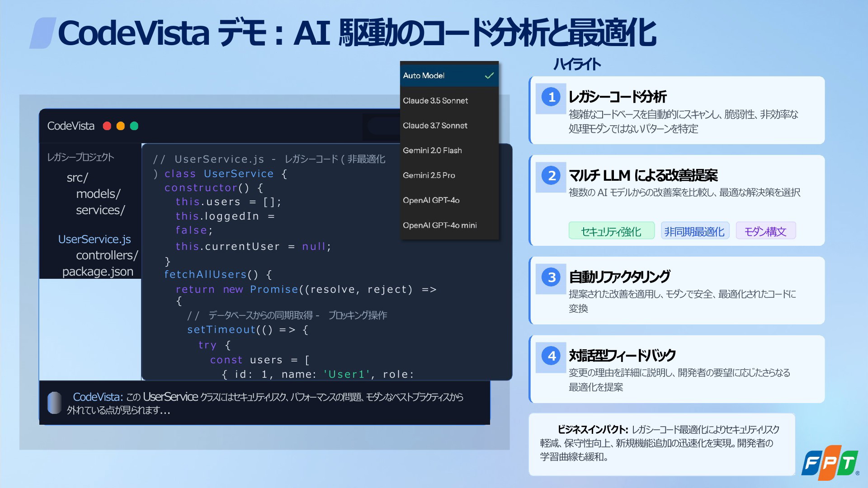Open the src/ folder in project tree
This screenshot has height=488, width=868.
pyautogui.click(x=77, y=178)
